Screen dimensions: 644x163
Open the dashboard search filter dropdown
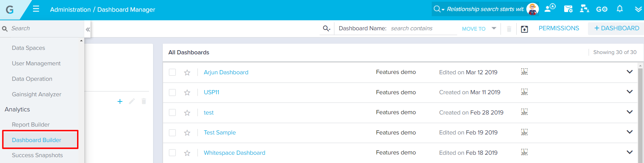click(x=326, y=29)
